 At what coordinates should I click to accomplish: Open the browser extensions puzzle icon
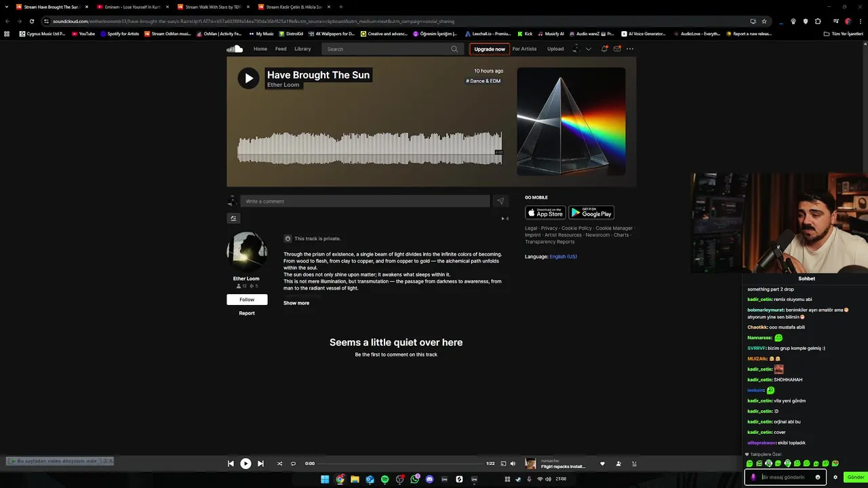pos(818,21)
